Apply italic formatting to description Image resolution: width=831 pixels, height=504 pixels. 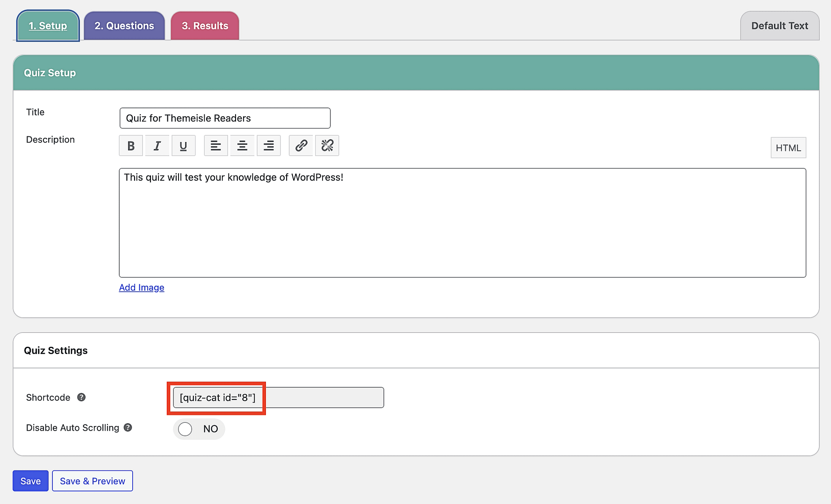pos(157,146)
